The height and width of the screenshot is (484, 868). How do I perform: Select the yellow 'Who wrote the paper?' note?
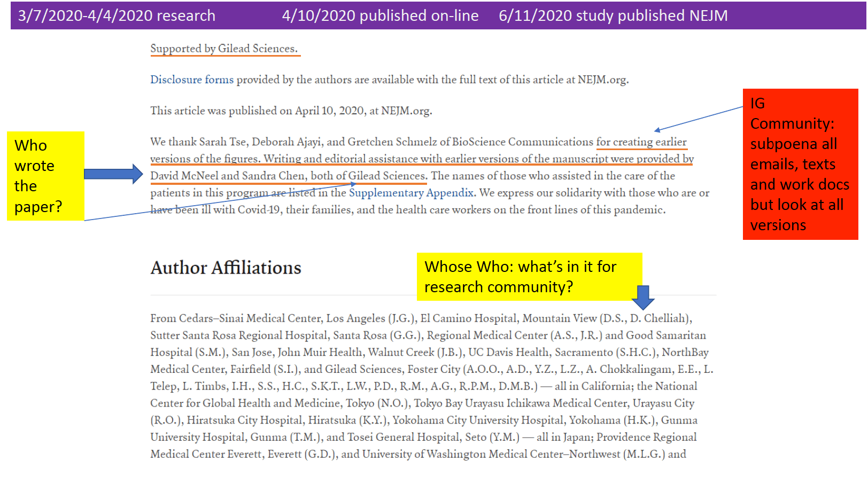[45, 176]
